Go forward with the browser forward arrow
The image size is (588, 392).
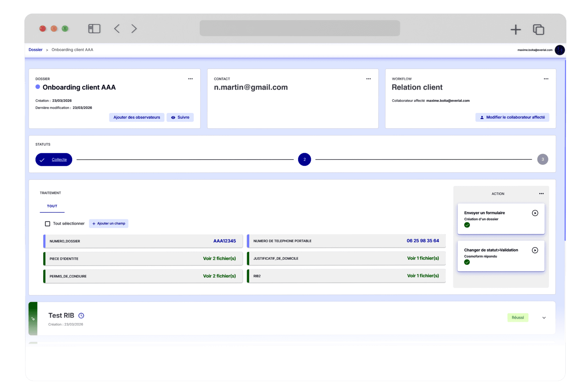click(134, 29)
